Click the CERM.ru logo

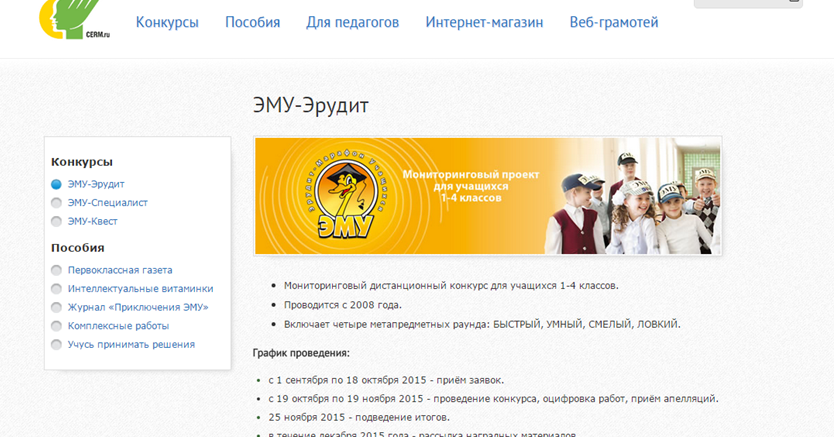tap(74, 20)
